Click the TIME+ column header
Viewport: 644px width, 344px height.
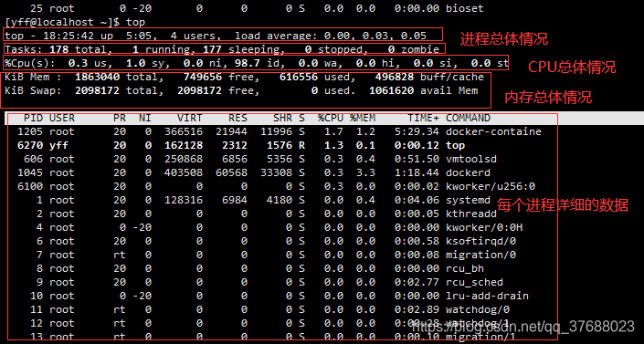click(x=424, y=119)
